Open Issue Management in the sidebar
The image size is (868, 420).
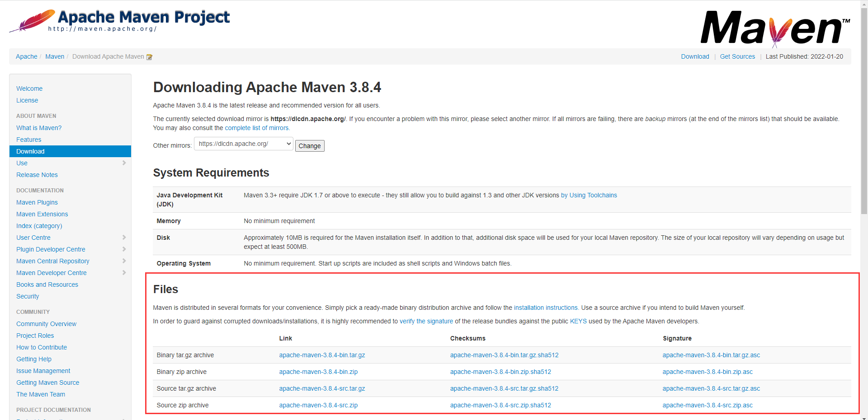[x=43, y=371]
